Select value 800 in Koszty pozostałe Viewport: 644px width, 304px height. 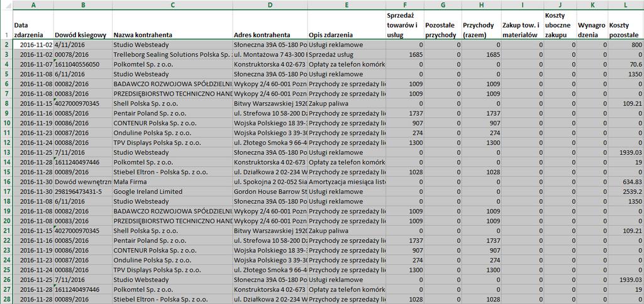[626, 44]
